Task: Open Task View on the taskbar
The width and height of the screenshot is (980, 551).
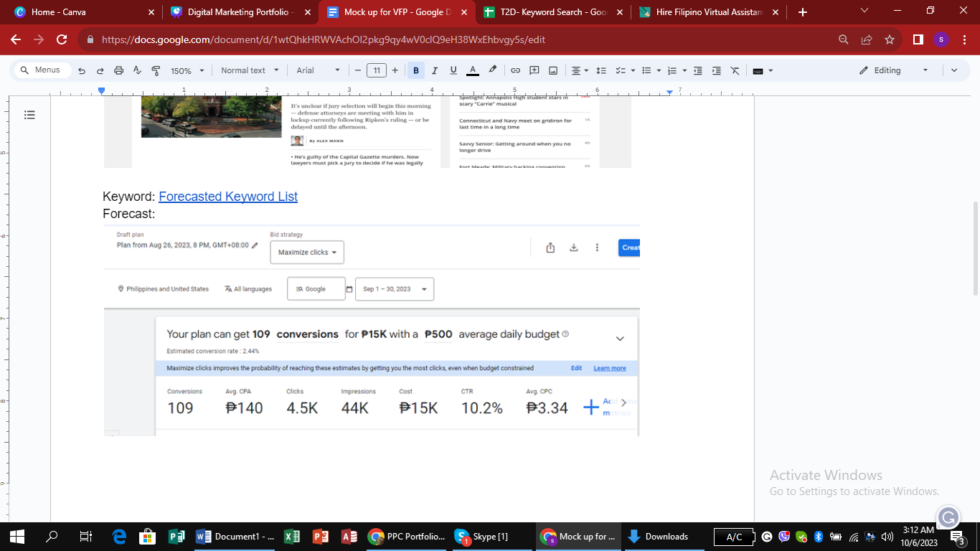Action: click(85, 537)
